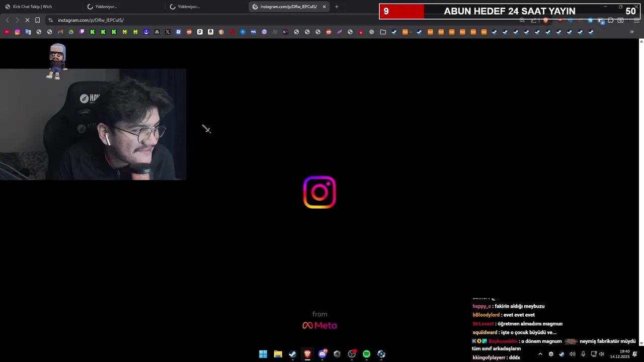Image resolution: width=644 pixels, height=362 pixels.
Task: Expand the bookmarks overflow chevron
Action: point(632,32)
